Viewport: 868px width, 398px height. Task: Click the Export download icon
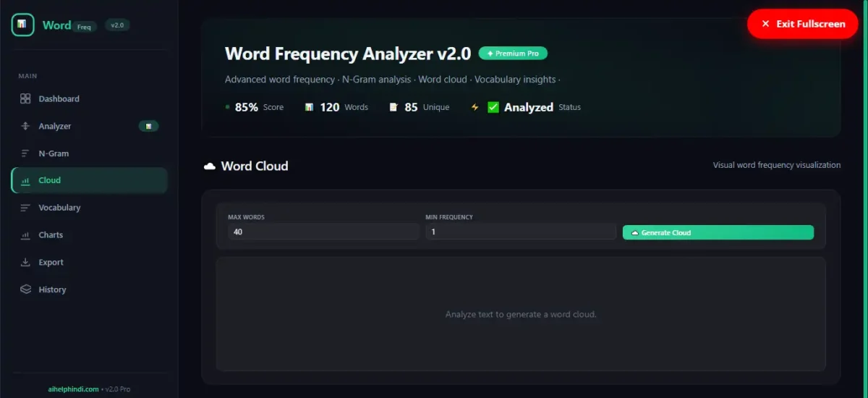25,262
